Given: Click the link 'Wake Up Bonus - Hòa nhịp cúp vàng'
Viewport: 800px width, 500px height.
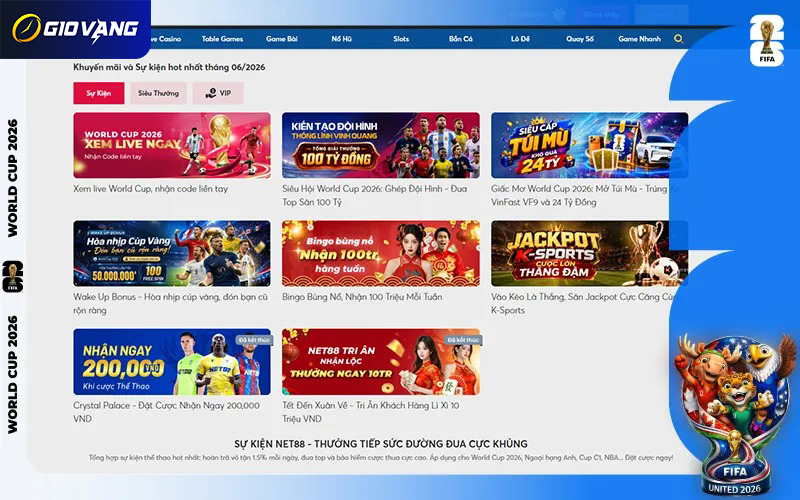Looking at the screenshot, I should [170, 304].
